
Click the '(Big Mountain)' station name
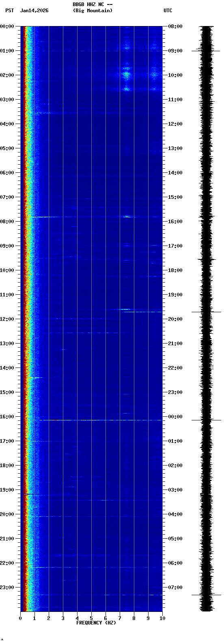pyautogui.click(x=93, y=11)
